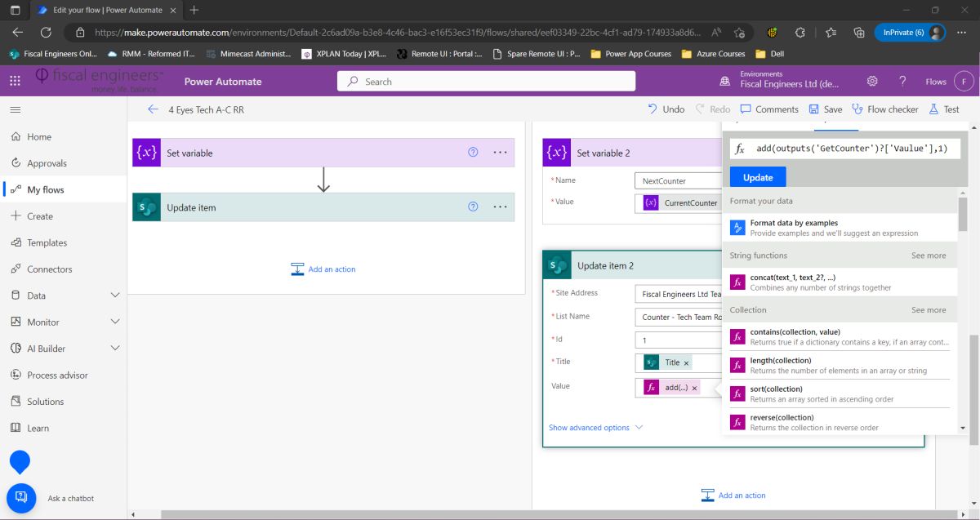This screenshot has width=980, height=520.
Task: Open more options for Set variable
Action: tap(500, 153)
